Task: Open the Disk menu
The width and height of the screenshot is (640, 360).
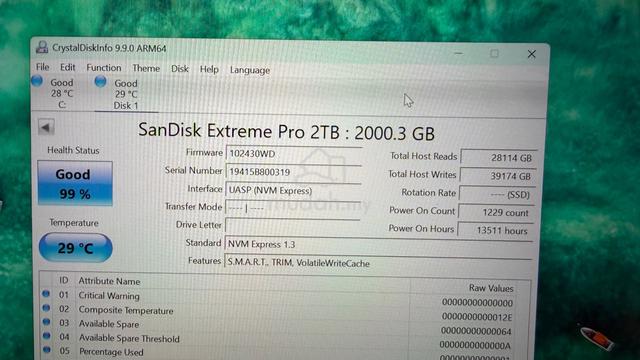Action: point(180,69)
